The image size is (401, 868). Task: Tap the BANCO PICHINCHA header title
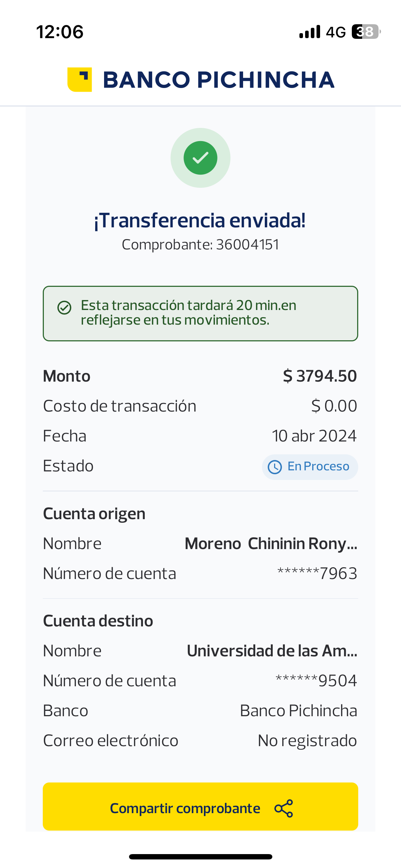click(x=219, y=79)
